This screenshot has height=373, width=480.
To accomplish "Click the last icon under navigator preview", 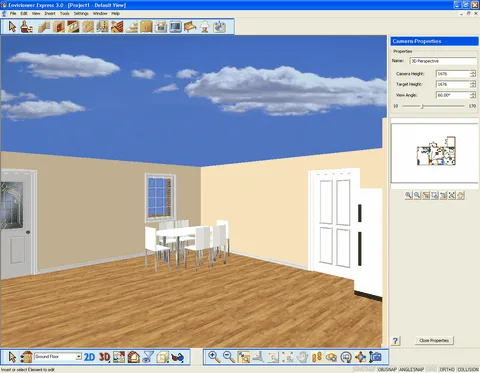I will pyautogui.click(x=461, y=195).
